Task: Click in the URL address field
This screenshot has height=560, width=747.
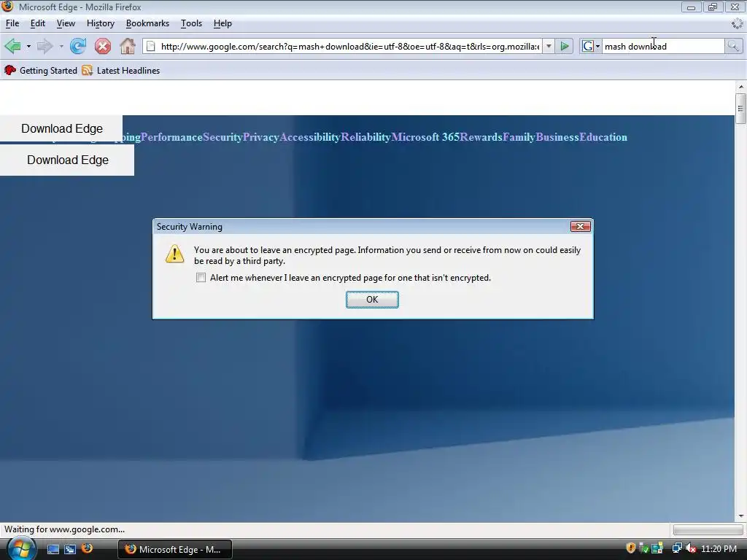Action: (x=350, y=46)
